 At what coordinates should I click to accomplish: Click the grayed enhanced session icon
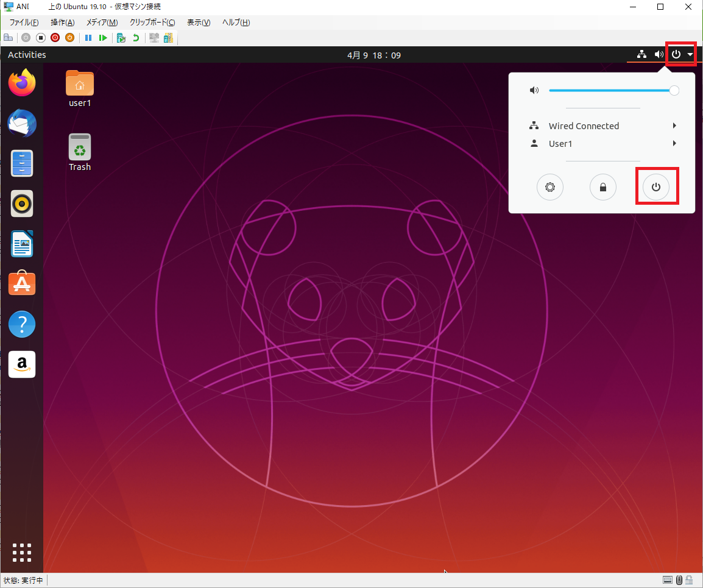click(x=154, y=38)
